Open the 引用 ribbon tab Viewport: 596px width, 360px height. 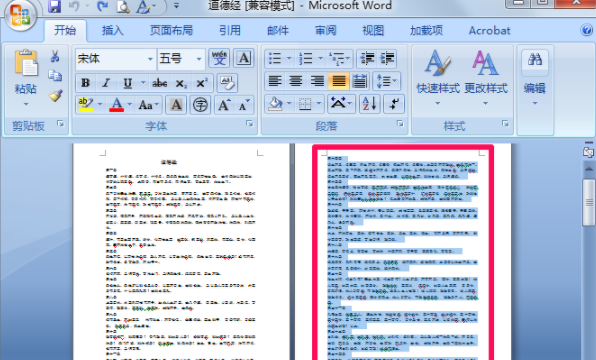pos(230,30)
